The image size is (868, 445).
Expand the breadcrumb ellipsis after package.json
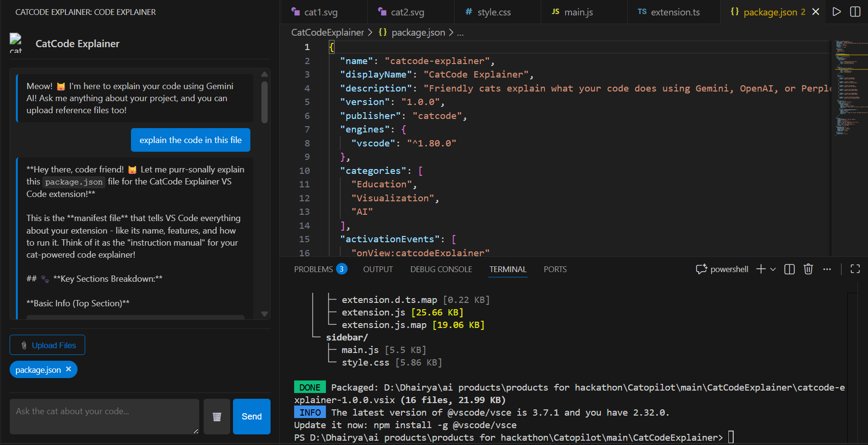(x=460, y=33)
